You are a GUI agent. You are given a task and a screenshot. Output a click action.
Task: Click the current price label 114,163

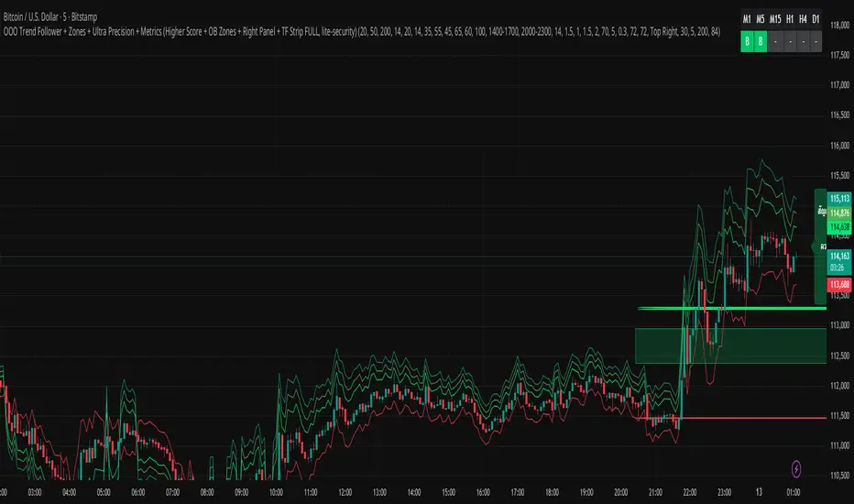839,256
